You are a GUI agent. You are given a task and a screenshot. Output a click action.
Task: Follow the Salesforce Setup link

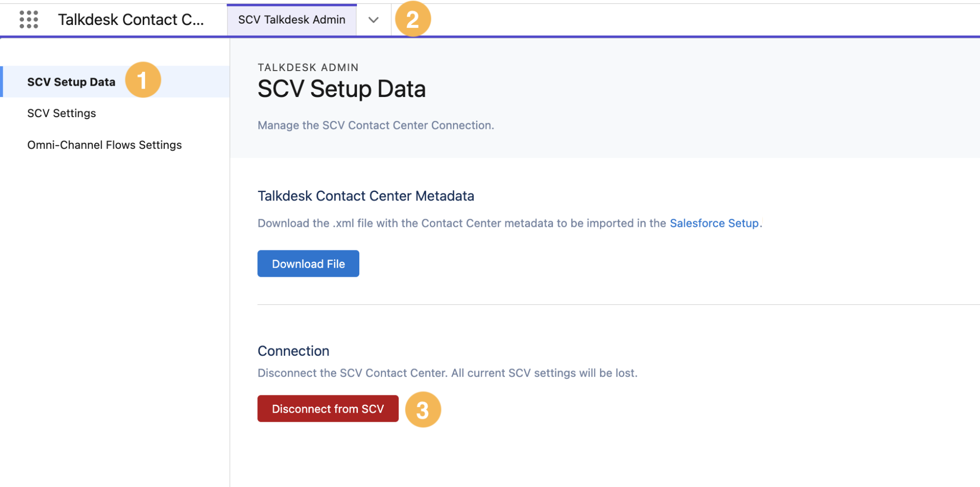(714, 223)
